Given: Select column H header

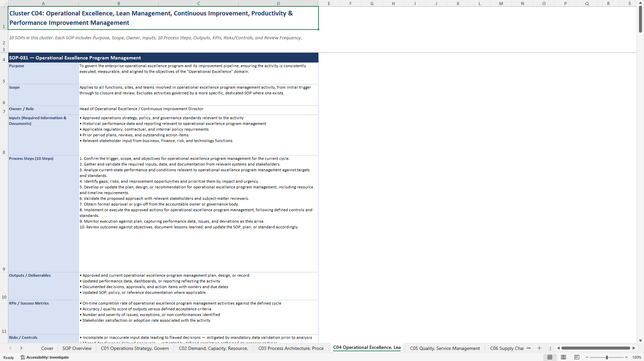Looking at the screenshot, I should tap(393, 3).
